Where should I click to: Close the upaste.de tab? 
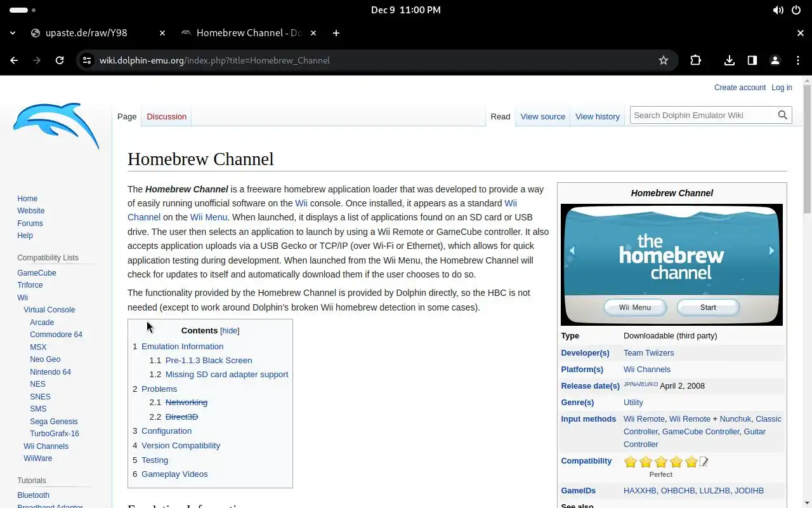(x=162, y=33)
